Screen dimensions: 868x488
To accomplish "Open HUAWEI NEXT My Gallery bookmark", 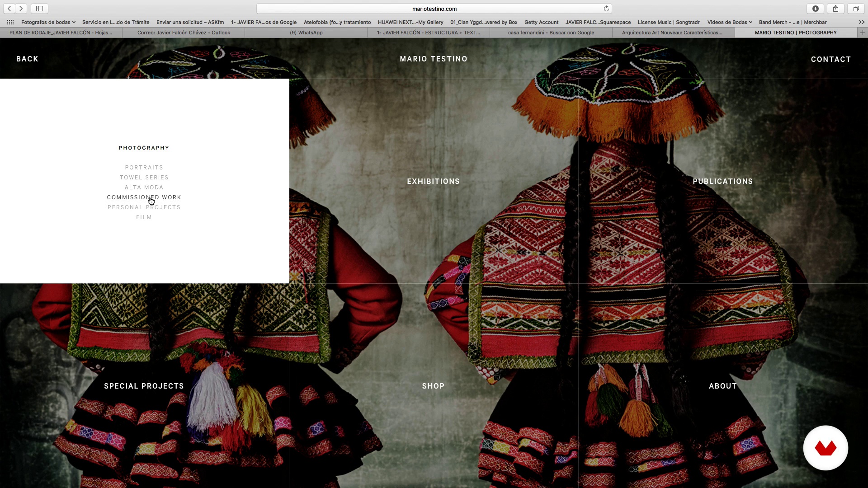I will click(410, 22).
